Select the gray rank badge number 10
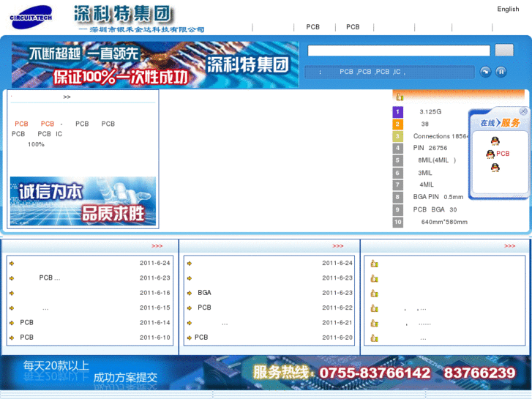Screen dimensions: 532x399 (397, 222)
